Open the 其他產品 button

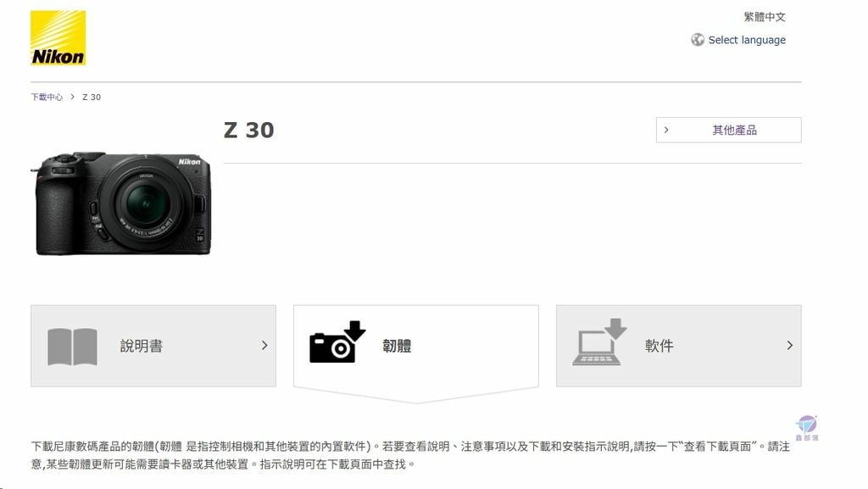[x=728, y=130]
